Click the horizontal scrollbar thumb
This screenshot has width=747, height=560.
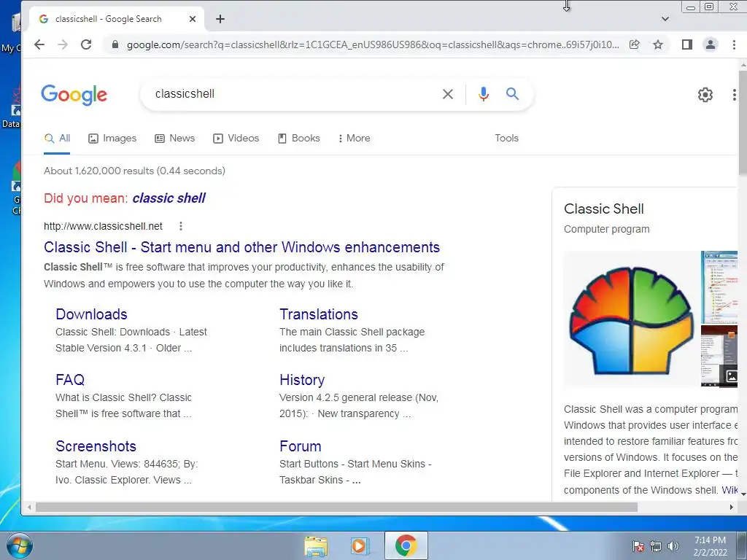pos(336,507)
